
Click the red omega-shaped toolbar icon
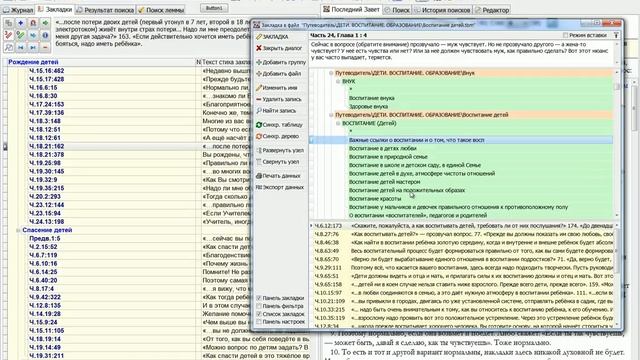click(x=33, y=23)
